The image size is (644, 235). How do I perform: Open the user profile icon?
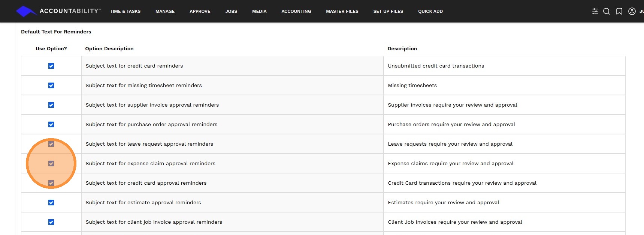tap(632, 11)
